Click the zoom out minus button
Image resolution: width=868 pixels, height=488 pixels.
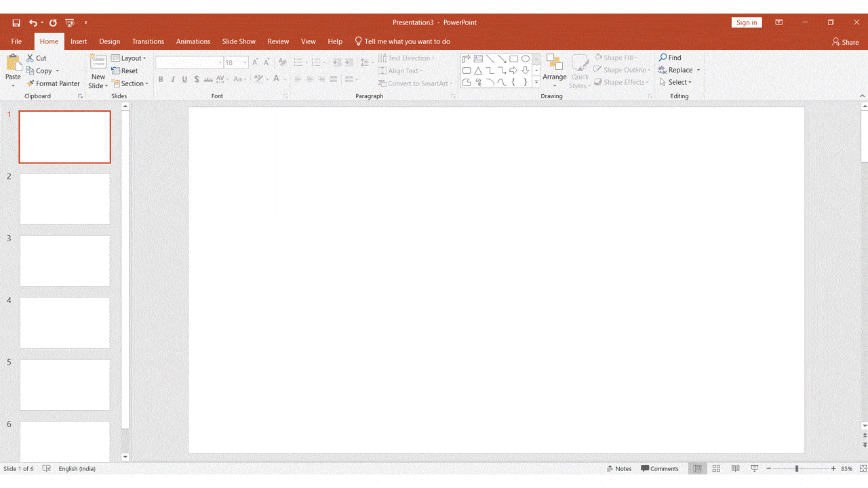769,468
